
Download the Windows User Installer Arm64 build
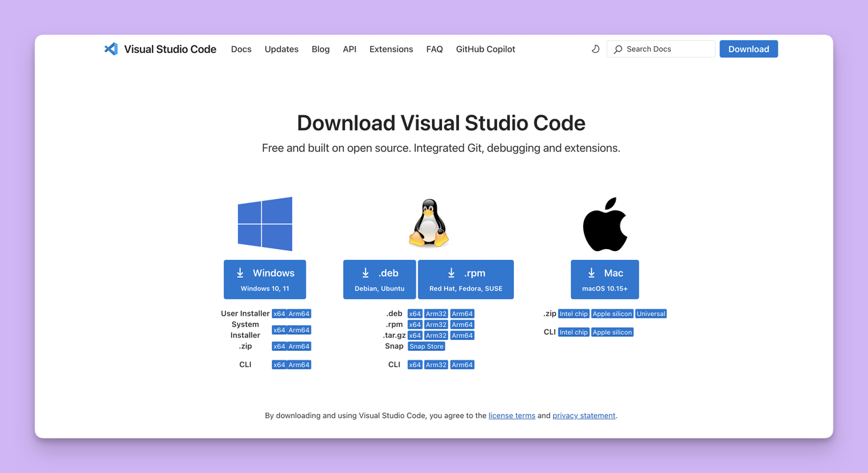[x=299, y=314]
